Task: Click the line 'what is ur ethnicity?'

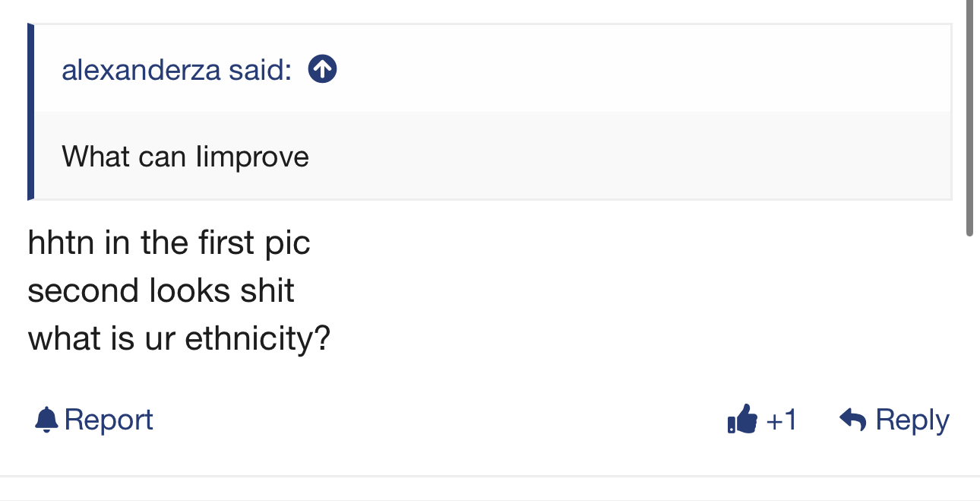Action: pos(179,338)
